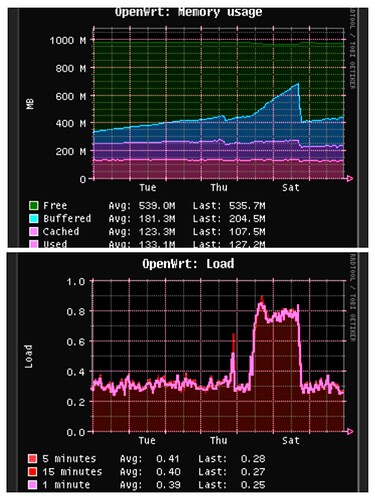Click the '600 M' axis label
The height and width of the screenshot is (500, 375).
tap(71, 97)
